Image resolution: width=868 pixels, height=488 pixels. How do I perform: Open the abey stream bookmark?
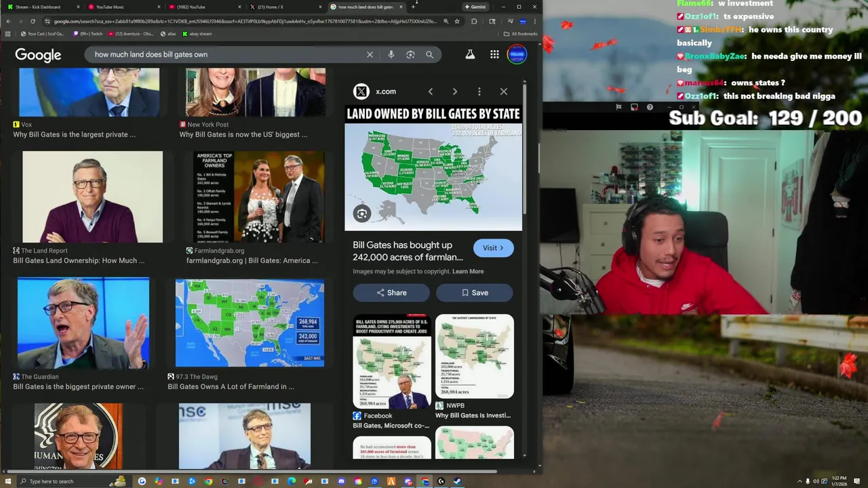pos(197,34)
